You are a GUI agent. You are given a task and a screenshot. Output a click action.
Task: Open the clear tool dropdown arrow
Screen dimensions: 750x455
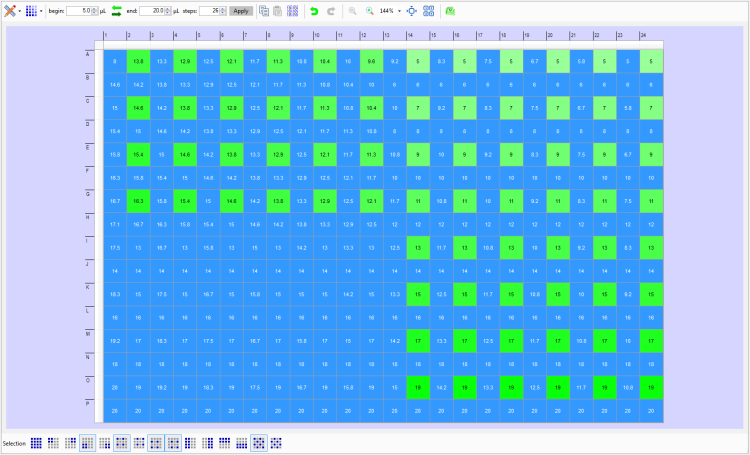19,10
